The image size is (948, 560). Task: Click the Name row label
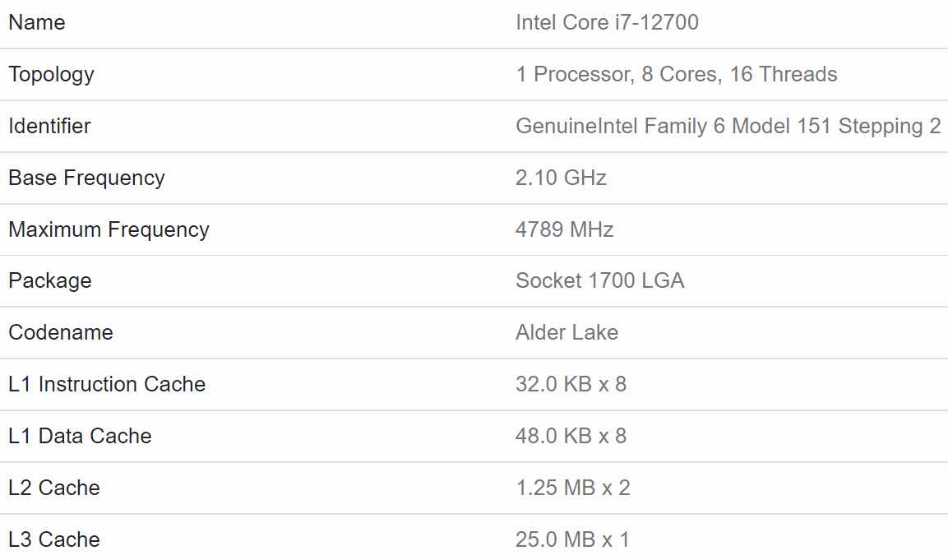pyautogui.click(x=37, y=22)
